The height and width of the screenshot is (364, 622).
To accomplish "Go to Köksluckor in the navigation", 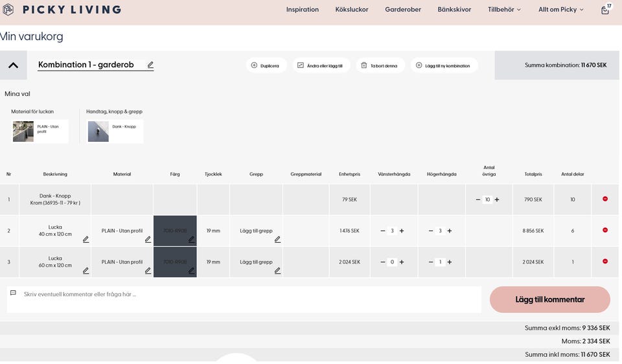I will tap(352, 10).
